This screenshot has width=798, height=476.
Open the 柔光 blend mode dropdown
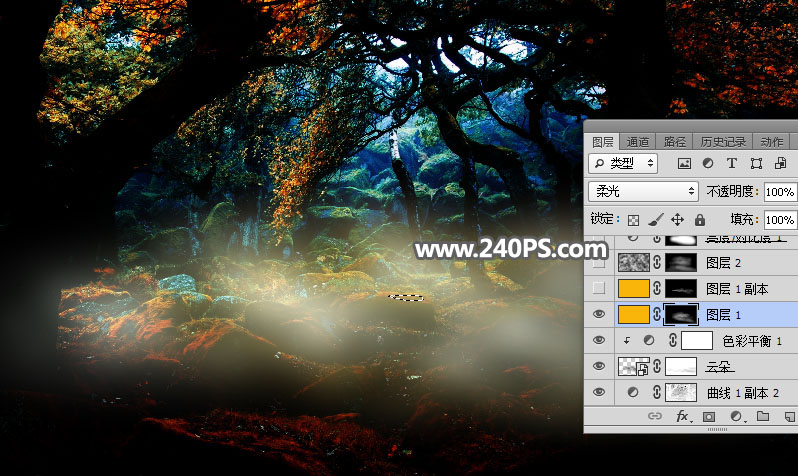coord(643,191)
